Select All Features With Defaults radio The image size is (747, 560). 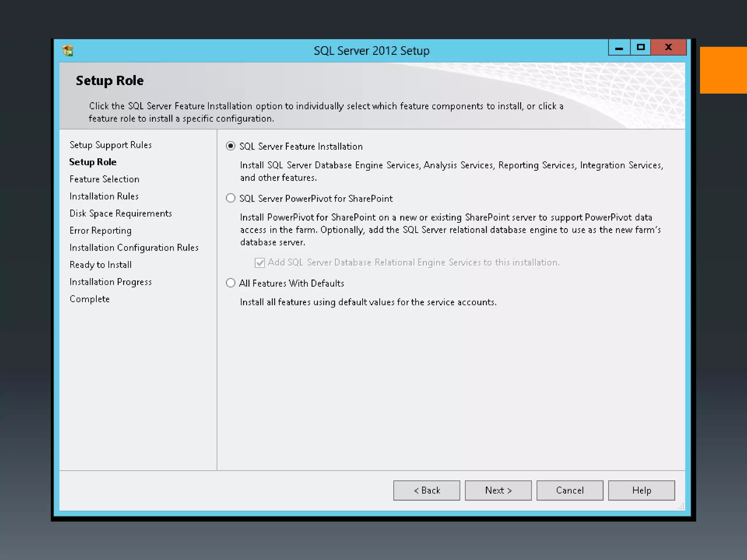(x=231, y=283)
